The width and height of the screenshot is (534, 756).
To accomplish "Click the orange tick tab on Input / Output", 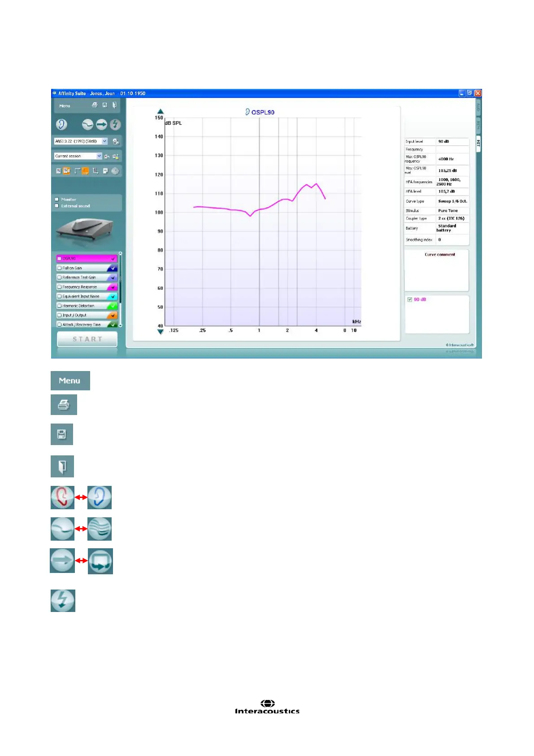I will point(113,315).
